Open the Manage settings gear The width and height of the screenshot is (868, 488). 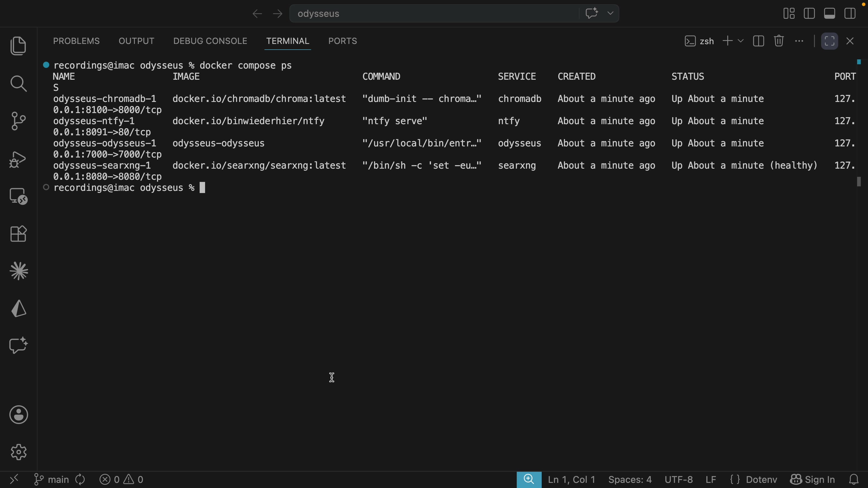(18, 452)
